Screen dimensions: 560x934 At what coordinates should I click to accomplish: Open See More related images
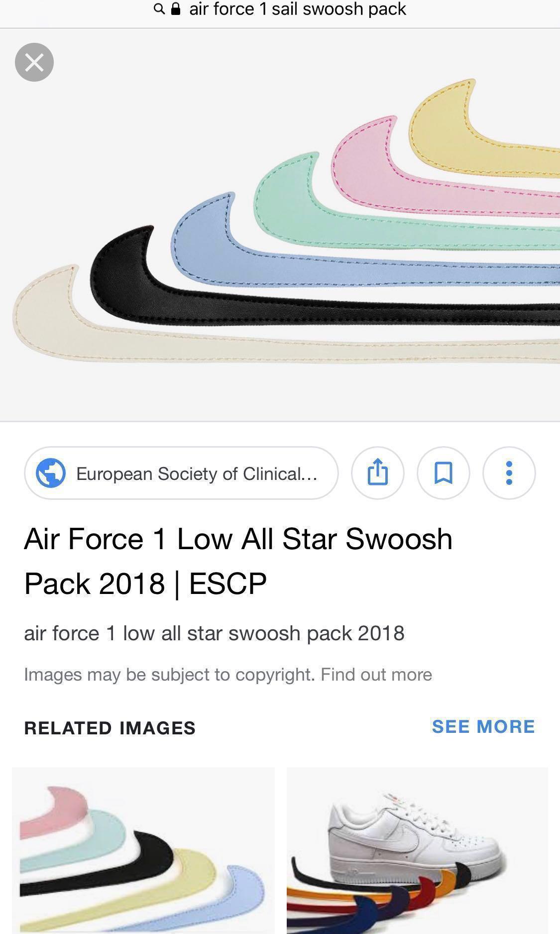pyautogui.click(x=483, y=726)
